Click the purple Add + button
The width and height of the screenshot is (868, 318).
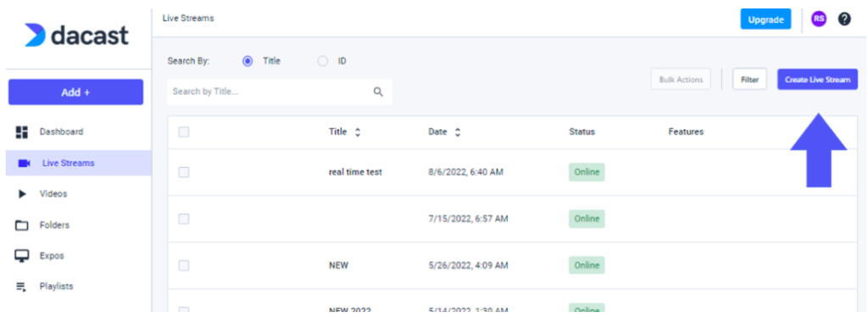(75, 92)
